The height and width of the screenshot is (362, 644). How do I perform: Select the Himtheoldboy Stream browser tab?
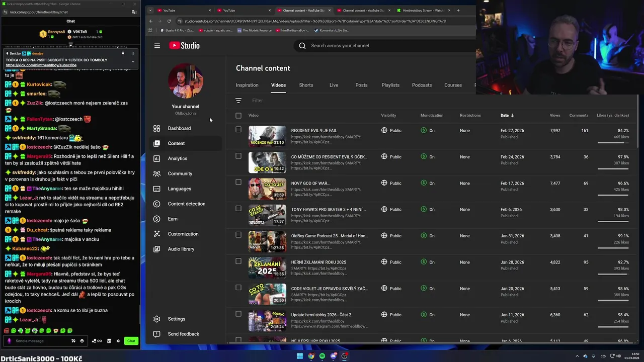(423, 10)
